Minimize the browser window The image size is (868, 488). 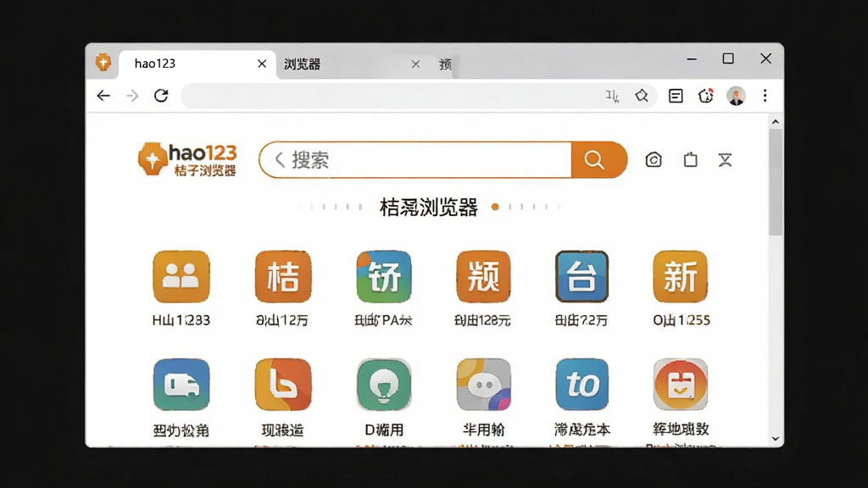point(692,58)
